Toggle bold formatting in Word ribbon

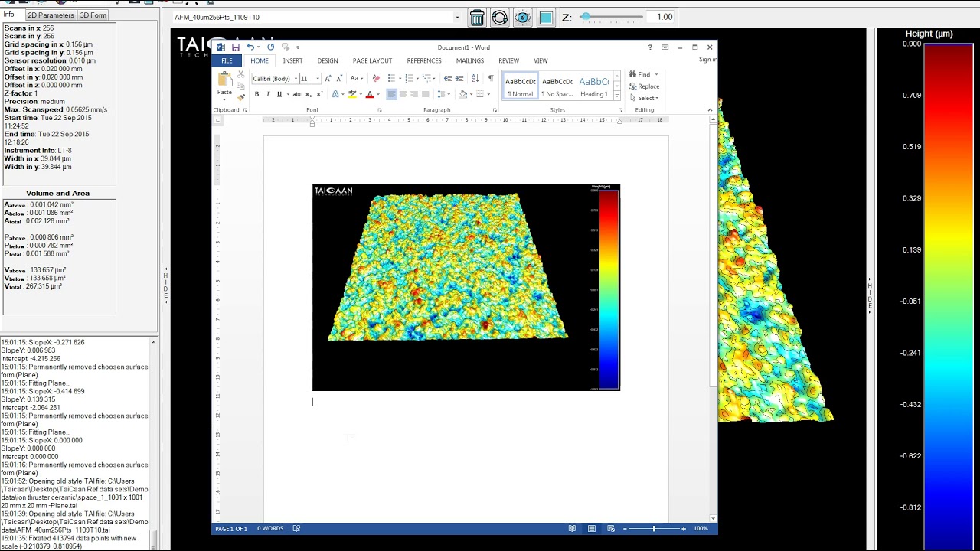[256, 94]
